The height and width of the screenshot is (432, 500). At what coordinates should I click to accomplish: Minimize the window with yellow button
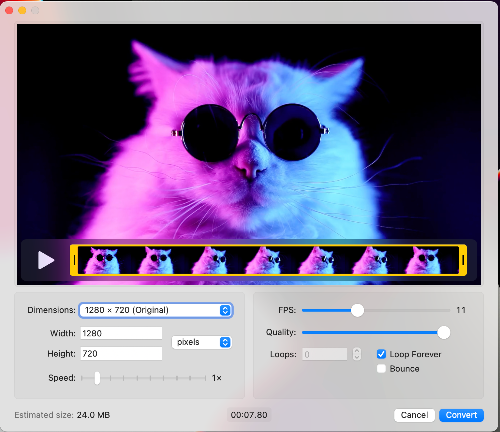22,11
